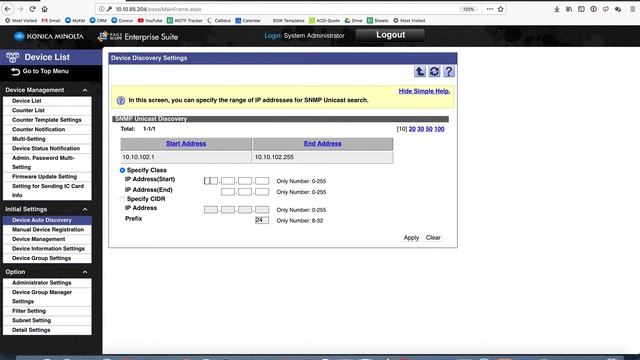This screenshot has width=640, height=360.
Task: Select the Specify CIDR radio button
Action: tap(122, 199)
